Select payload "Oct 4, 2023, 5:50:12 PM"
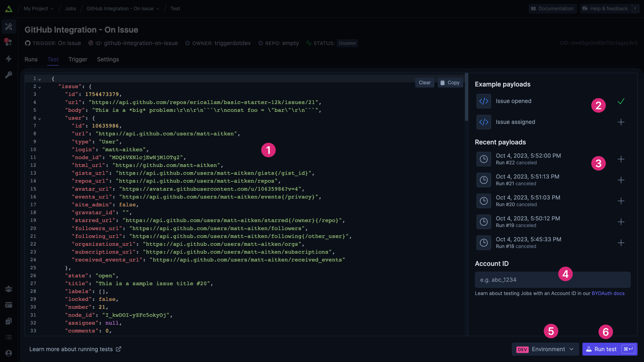Viewport: 644px width, 362px height. [x=528, y=218]
